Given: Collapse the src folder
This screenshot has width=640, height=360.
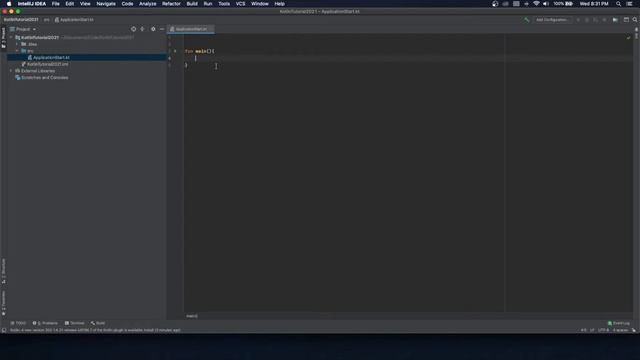Looking at the screenshot, I should click(x=17, y=51).
